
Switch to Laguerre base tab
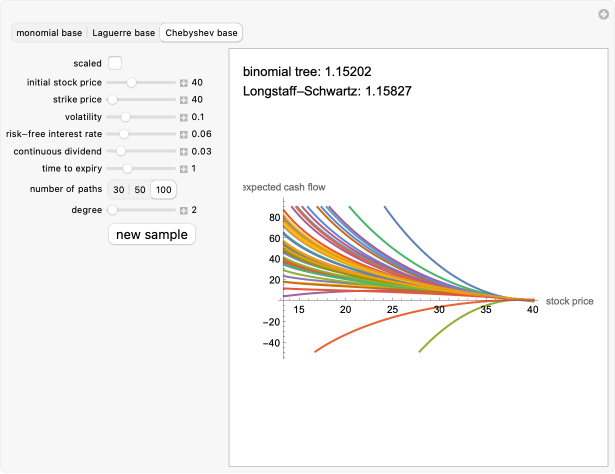[x=124, y=33]
